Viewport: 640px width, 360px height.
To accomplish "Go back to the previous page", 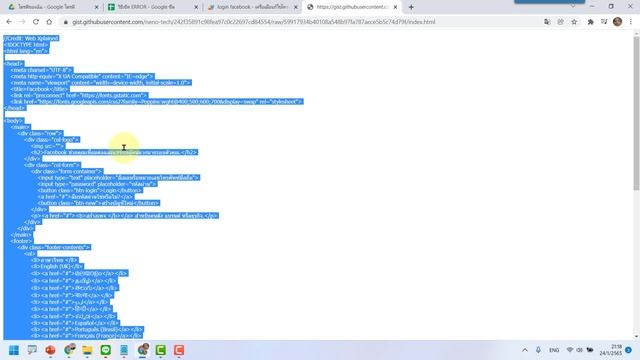I will (x=9, y=22).
